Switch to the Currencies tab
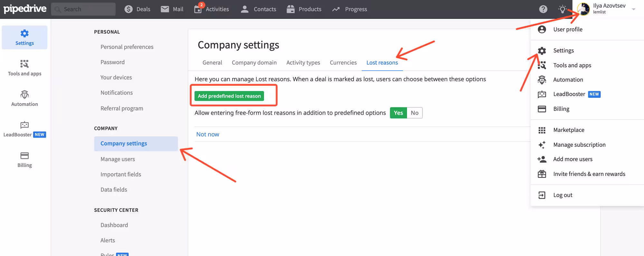Viewport: 644px width, 256px height. tap(343, 63)
